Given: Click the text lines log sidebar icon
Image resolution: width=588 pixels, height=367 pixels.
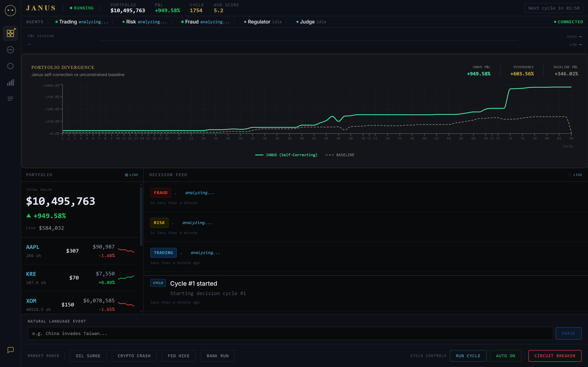Looking at the screenshot, I should [10, 98].
